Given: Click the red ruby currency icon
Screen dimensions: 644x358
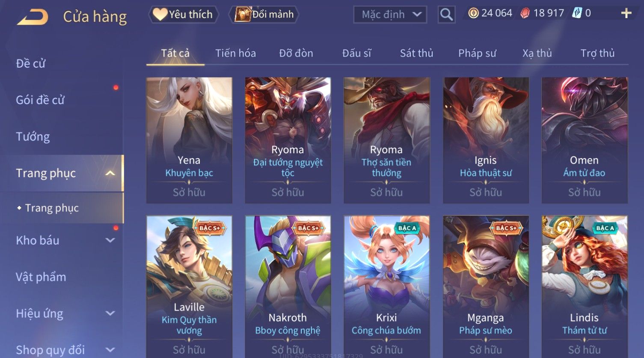Looking at the screenshot, I should tap(525, 13).
